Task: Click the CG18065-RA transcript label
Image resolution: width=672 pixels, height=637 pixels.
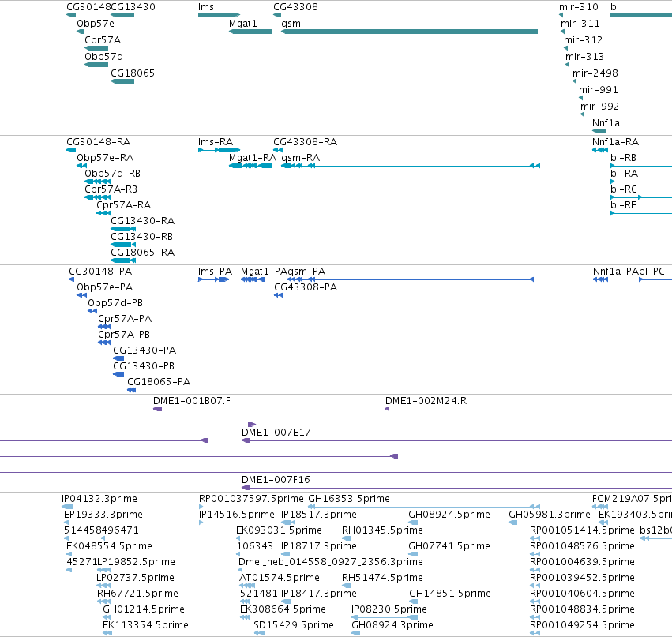Action: pyautogui.click(x=143, y=253)
